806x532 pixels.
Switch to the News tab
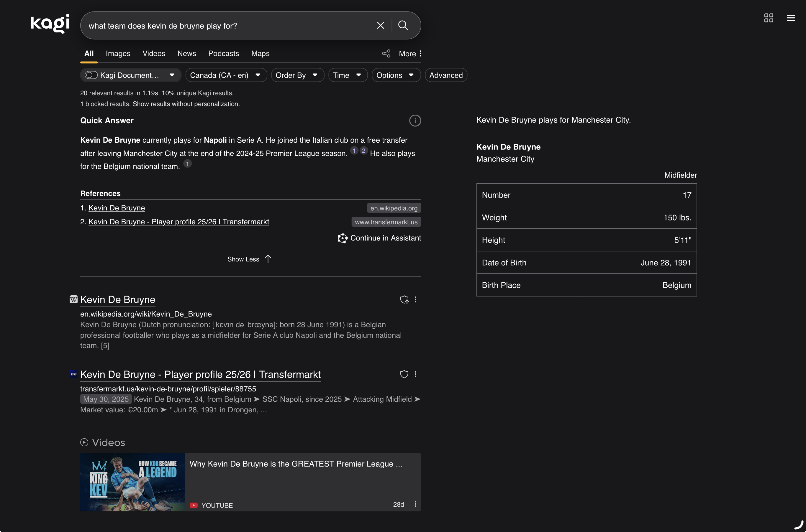(186, 54)
